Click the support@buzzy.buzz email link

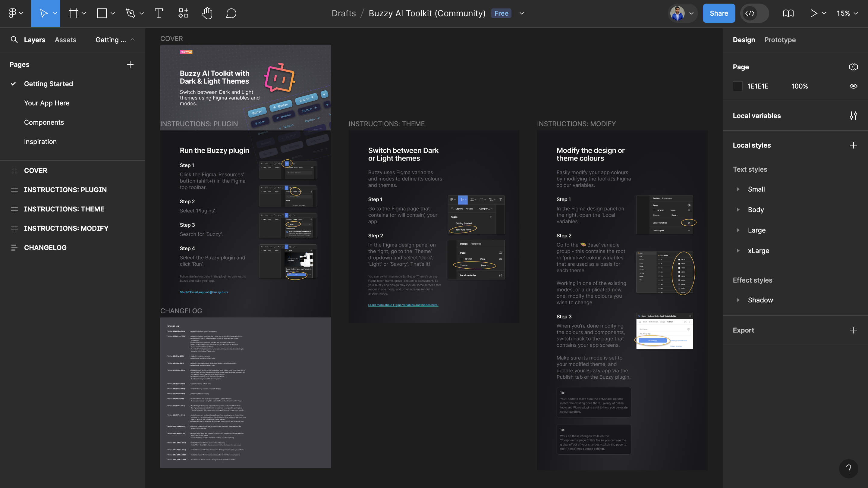[213, 292]
